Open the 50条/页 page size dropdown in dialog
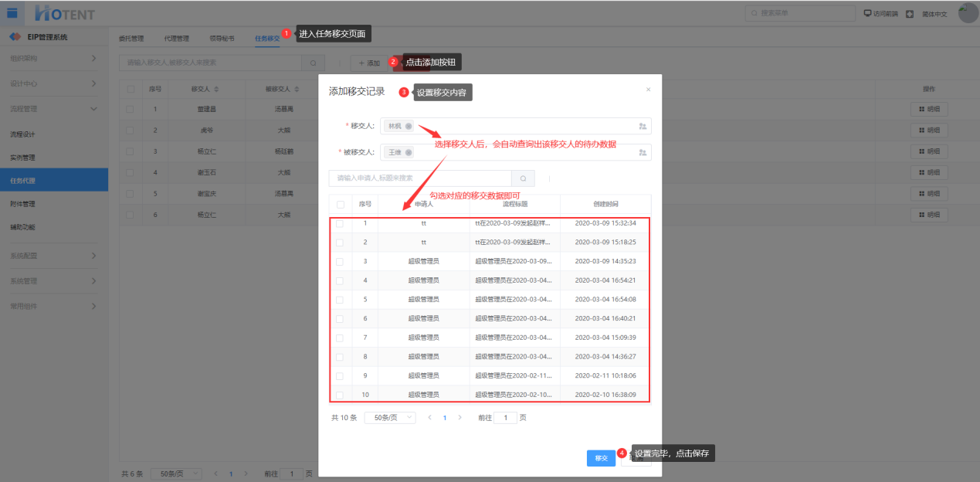The image size is (980, 482). point(389,418)
